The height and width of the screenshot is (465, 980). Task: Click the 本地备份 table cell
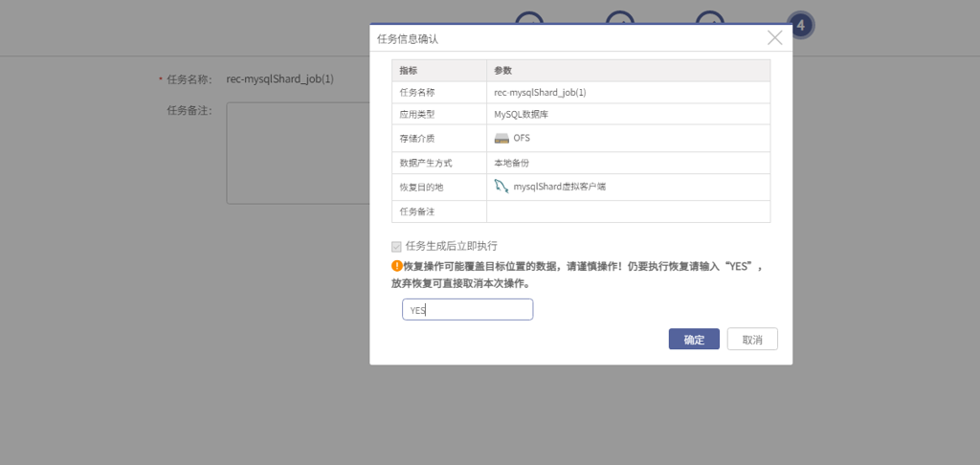[x=628, y=163]
